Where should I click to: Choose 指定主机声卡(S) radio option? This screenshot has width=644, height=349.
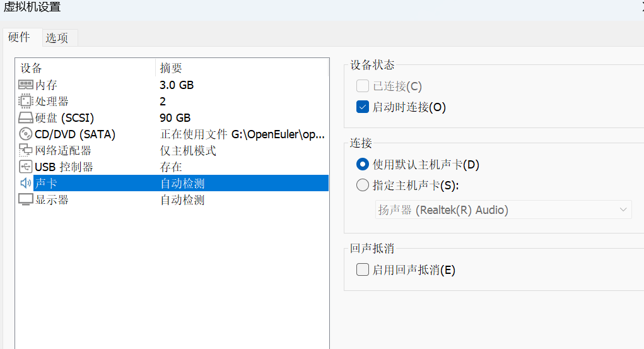coord(363,186)
